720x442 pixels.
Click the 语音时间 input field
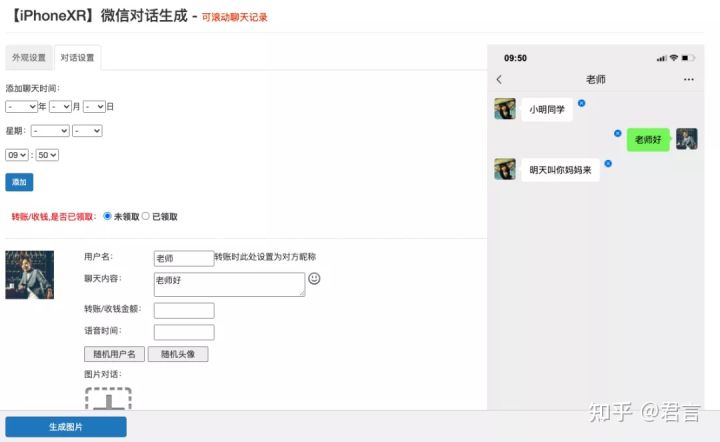[x=184, y=332]
